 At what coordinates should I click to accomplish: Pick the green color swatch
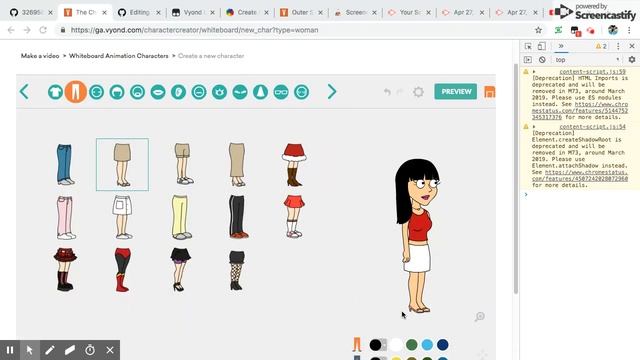pos(411,345)
